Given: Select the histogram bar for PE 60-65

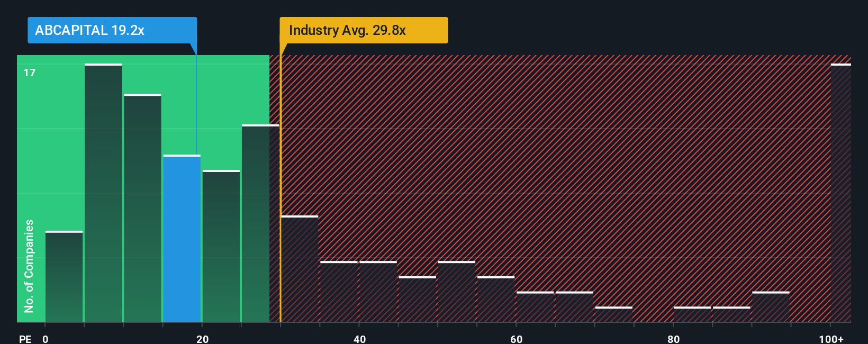Looking at the screenshot, I should click(x=535, y=307).
